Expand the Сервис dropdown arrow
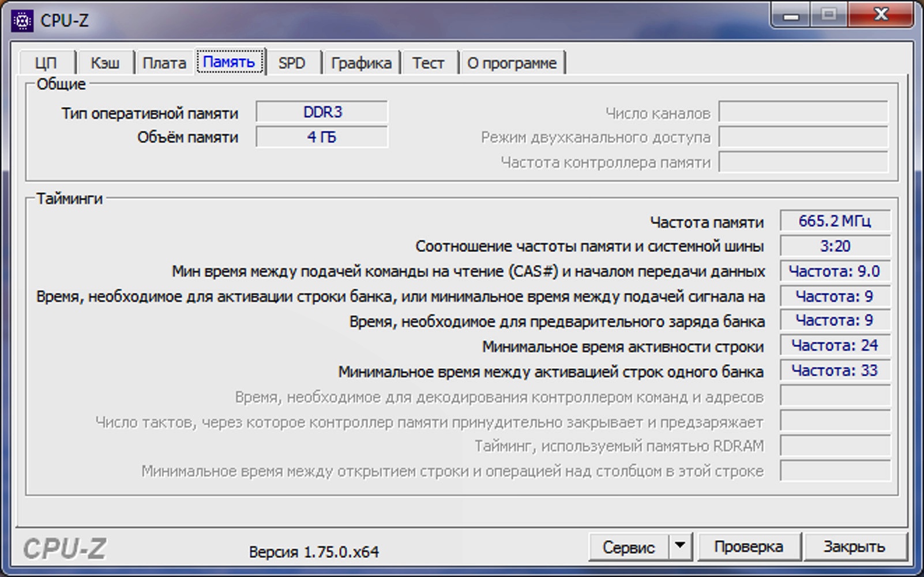The image size is (924, 577). tap(681, 546)
